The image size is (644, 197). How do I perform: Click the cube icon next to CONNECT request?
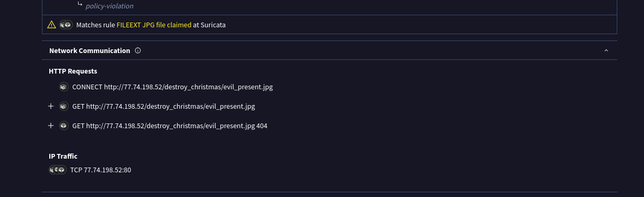64,87
